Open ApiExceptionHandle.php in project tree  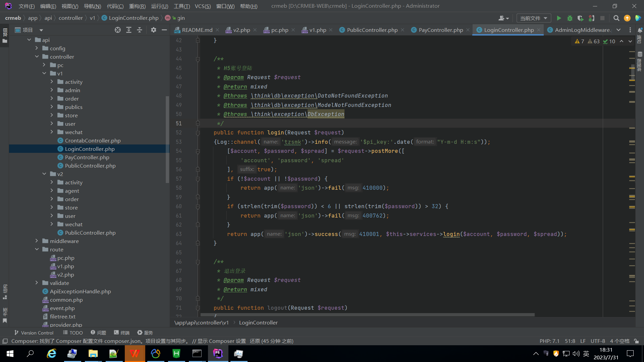coord(80,291)
